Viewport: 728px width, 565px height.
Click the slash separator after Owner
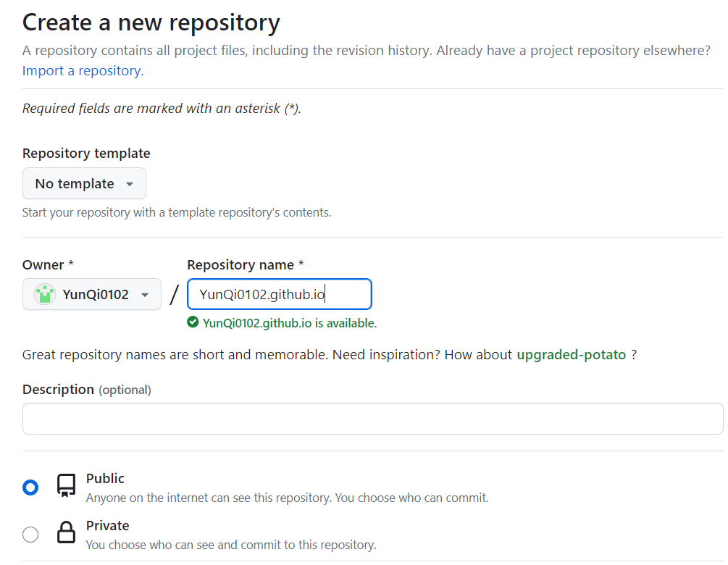tap(174, 295)
